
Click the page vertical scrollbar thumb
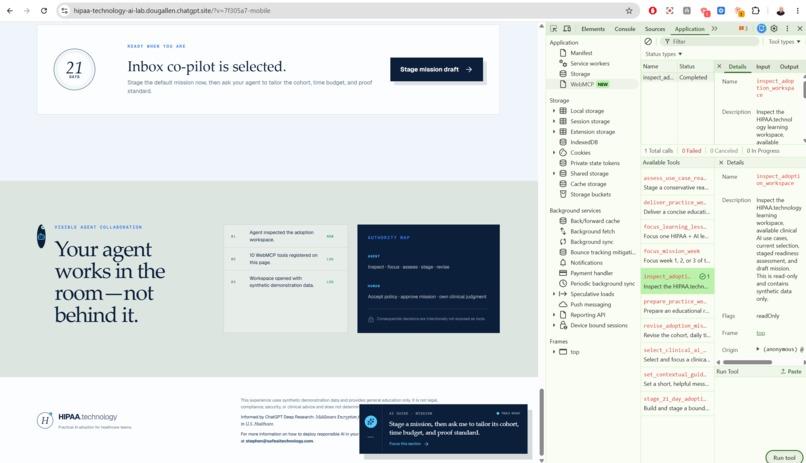coord(541,421)
